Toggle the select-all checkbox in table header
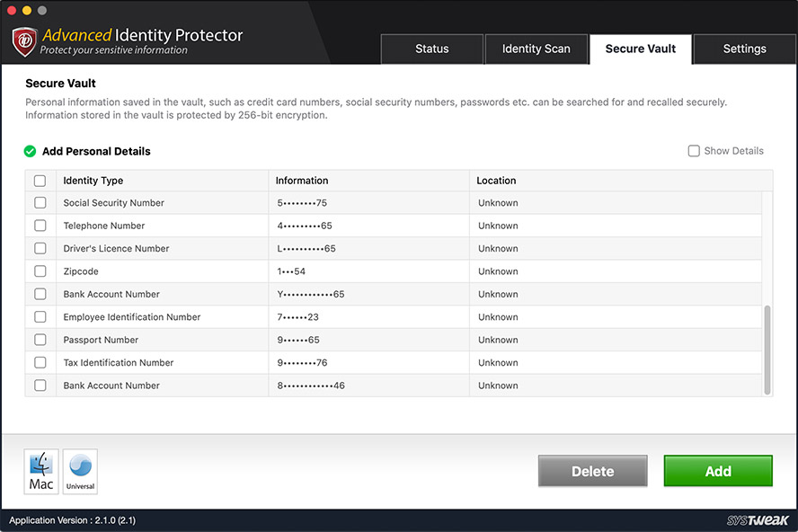 (x=40, y=181)
